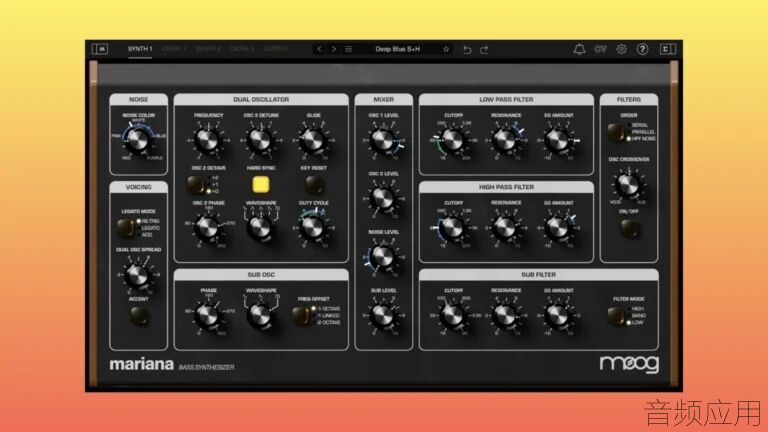Screen dimensions: 768x432
Task: Switch to the CNTRL 1 tab
Action: (174, 49)
